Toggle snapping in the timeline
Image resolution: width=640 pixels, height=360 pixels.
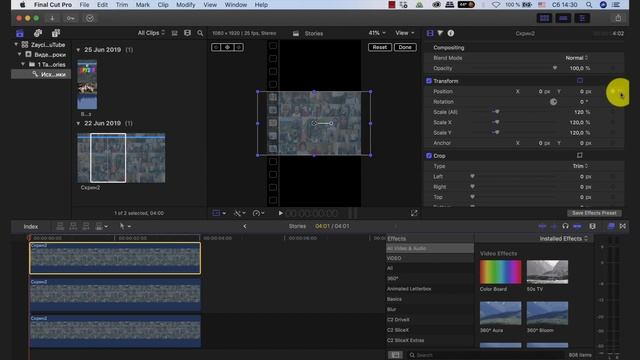coord(577,226)
